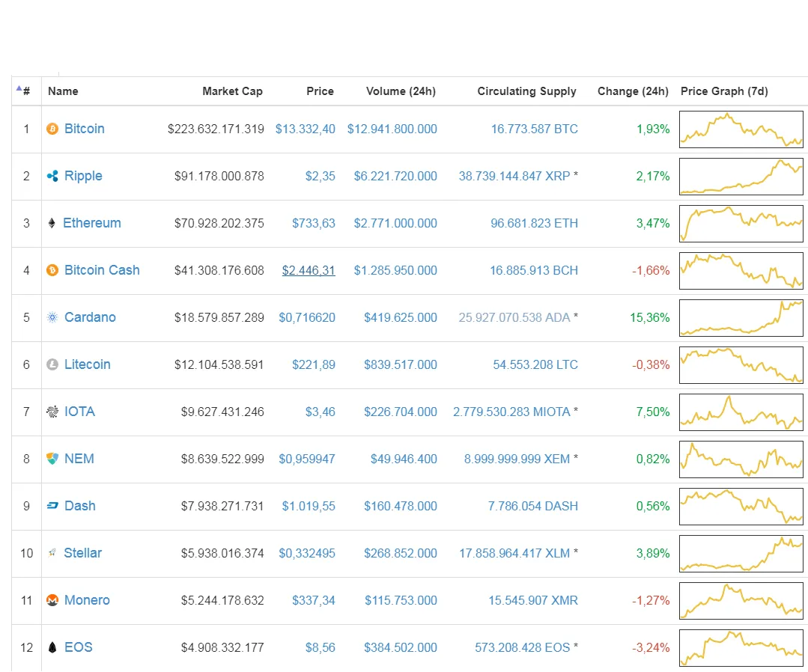Click the NEM shield logo icon
This screenshot has height=672, width=808.
[52, 459]
